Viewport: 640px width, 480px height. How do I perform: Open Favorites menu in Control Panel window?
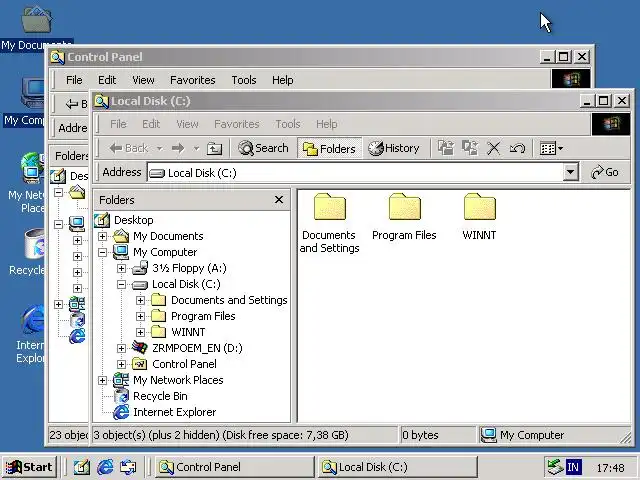click(x=193, y=80)
